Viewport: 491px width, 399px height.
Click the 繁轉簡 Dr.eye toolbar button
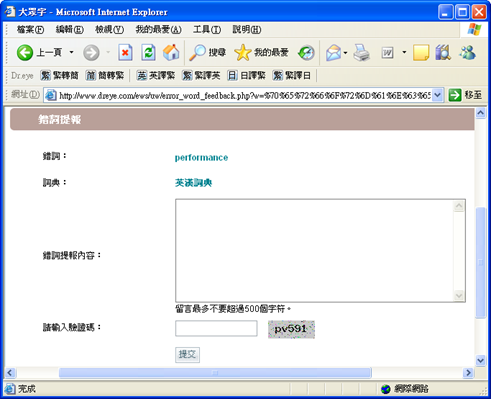[x=60, y=76]
